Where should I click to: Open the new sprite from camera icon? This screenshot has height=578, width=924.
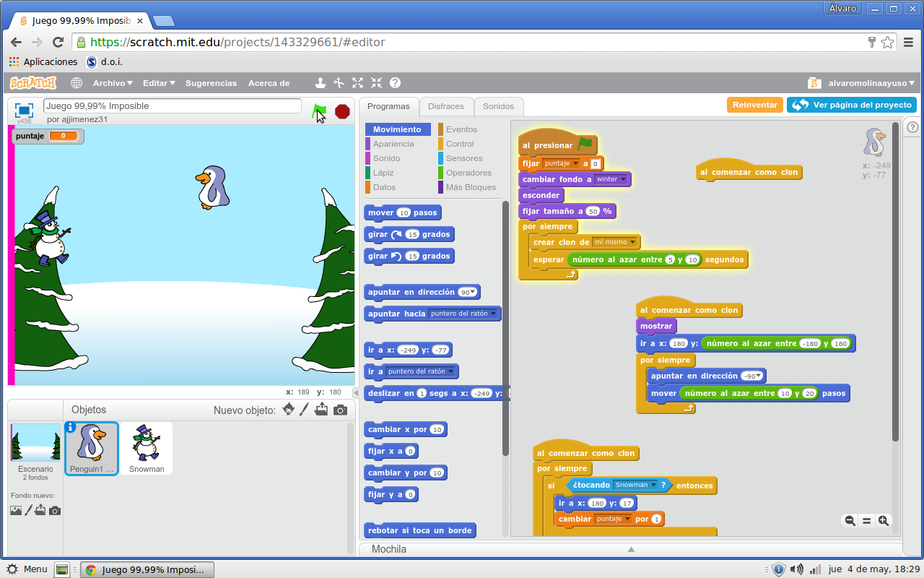pyautogui.click(x=339, y=410)
